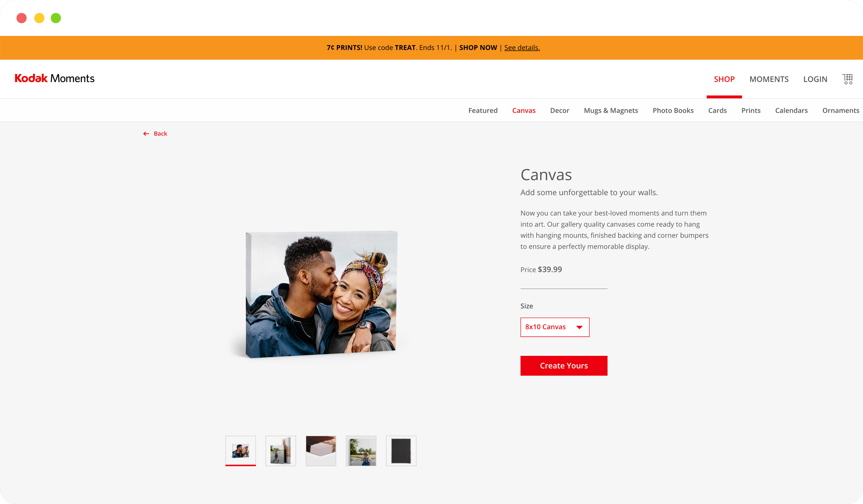This screenshot has width=863, height=504.
Task: Open the LOGIN page
Action: click(x=816, y=79)
